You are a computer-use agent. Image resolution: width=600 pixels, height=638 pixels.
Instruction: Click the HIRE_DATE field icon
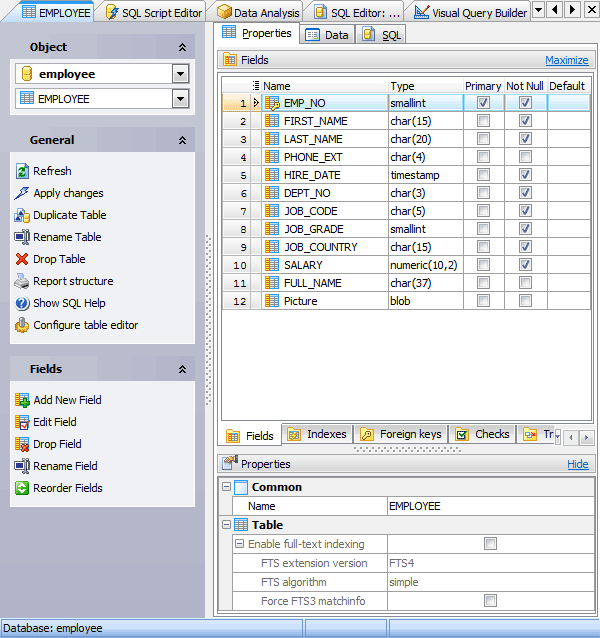click(272, 175)
